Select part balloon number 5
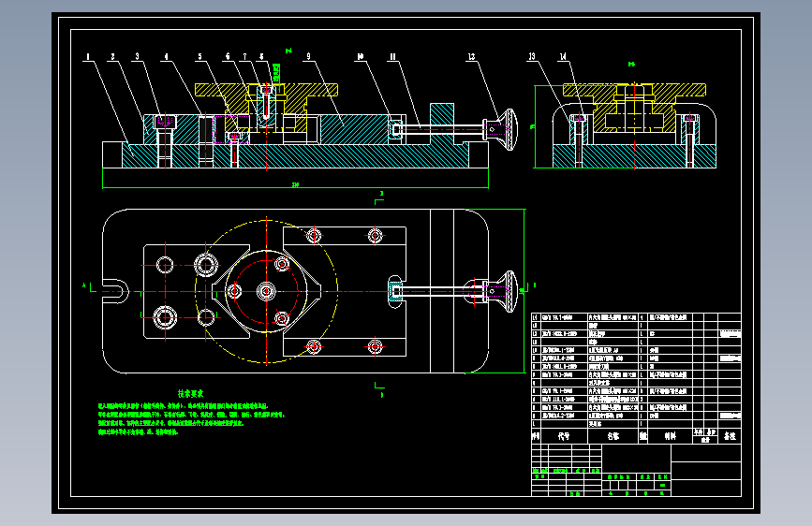The image size is (812, 526). tap(199, 57)
